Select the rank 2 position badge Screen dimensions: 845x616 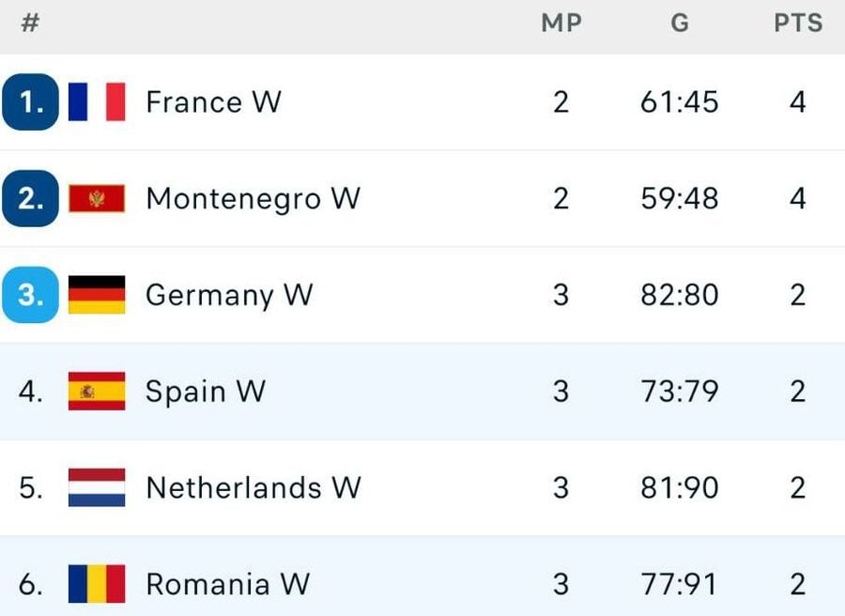coord(30,198)
